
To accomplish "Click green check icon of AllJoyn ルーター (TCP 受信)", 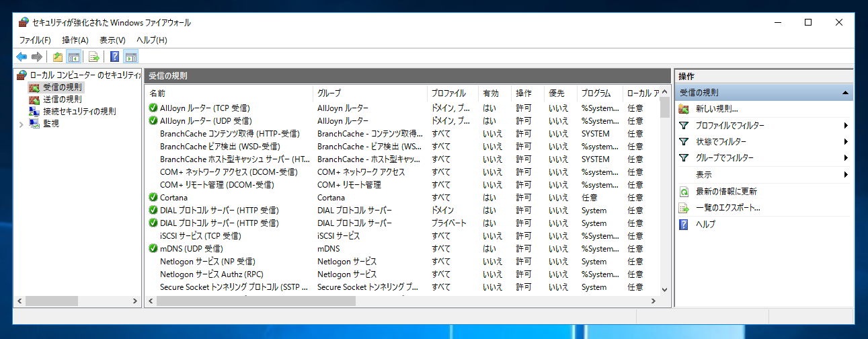I will click(153, 108).
